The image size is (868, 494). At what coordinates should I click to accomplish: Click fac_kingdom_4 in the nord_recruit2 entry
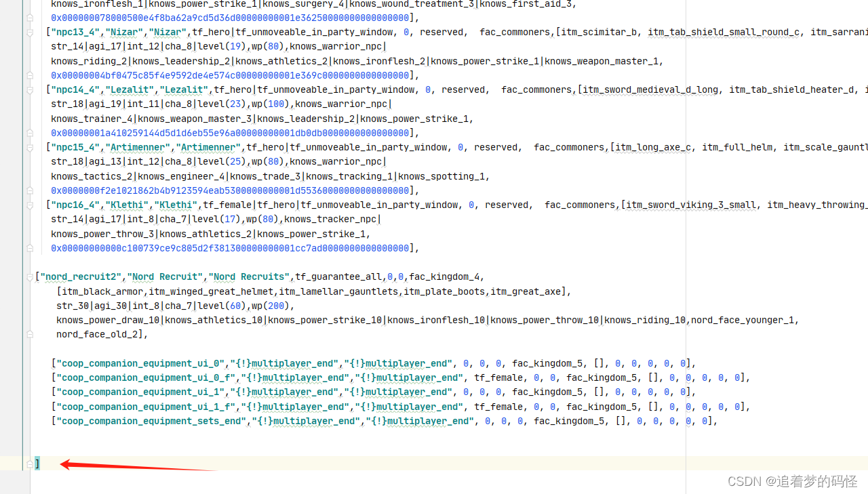click(x=444, y=276)
